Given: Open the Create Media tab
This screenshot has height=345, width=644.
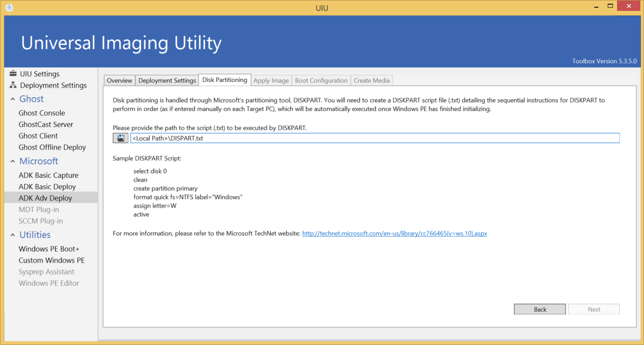Looking at the screenshot, I should click(x=372, y=80).
